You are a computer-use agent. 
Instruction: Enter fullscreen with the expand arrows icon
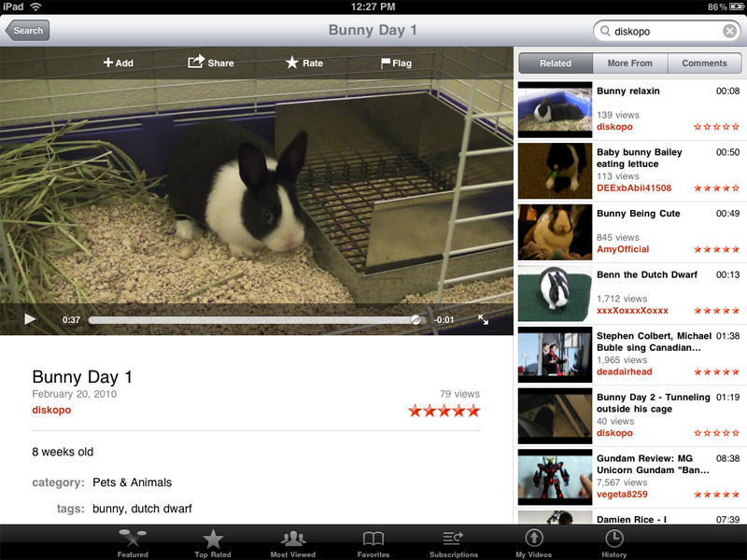click(483, 319)
